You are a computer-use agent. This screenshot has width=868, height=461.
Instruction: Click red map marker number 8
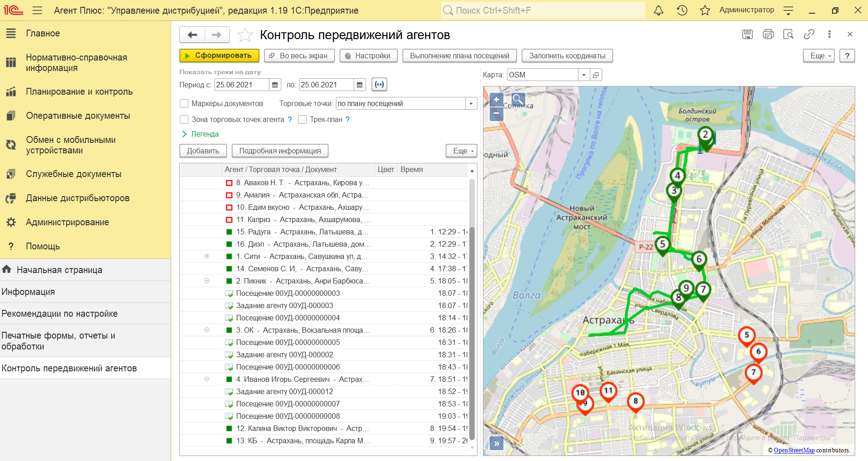point(635,402)
